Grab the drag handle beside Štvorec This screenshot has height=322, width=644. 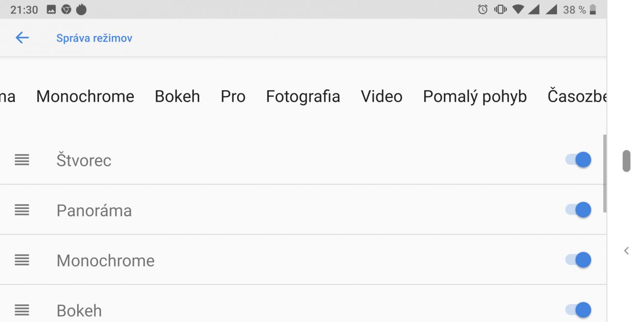tap(22, 160)
